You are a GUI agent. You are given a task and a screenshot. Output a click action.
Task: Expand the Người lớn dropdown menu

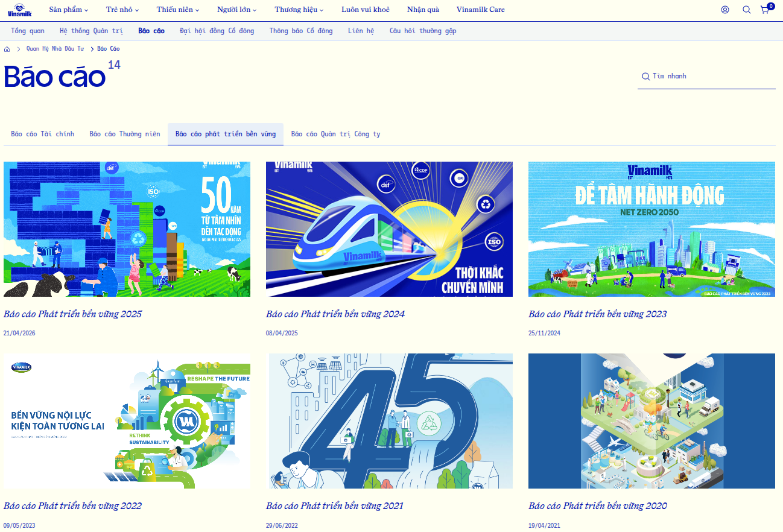[237, 10]
